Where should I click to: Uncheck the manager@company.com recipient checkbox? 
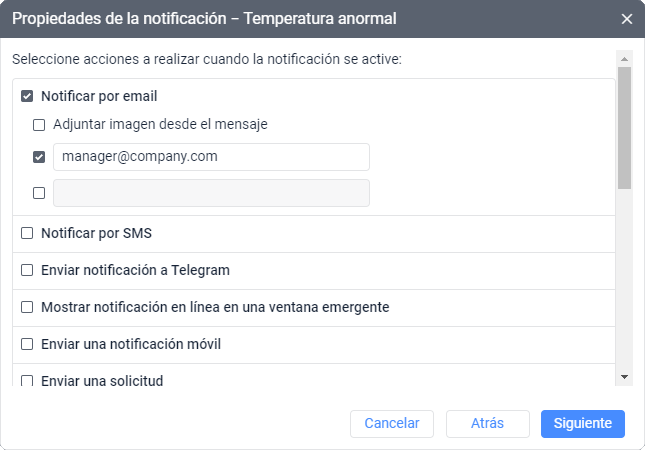coord(39,157)
